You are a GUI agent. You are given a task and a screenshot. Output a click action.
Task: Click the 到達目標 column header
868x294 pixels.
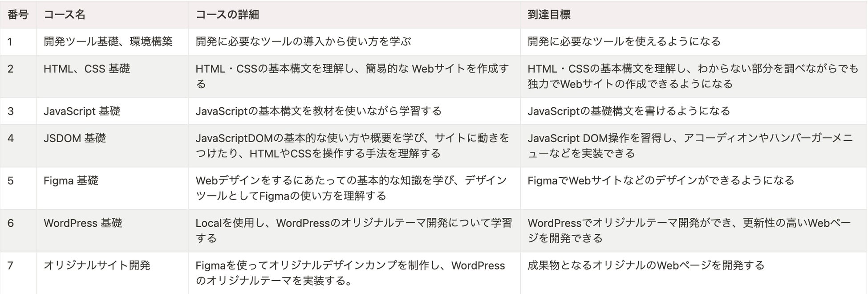549,15
